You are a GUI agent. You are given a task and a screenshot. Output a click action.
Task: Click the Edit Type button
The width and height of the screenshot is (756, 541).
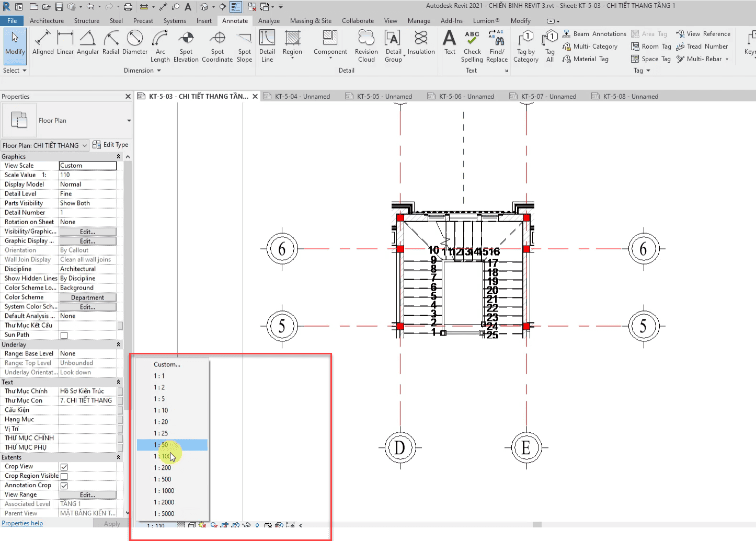coord(110,145)
